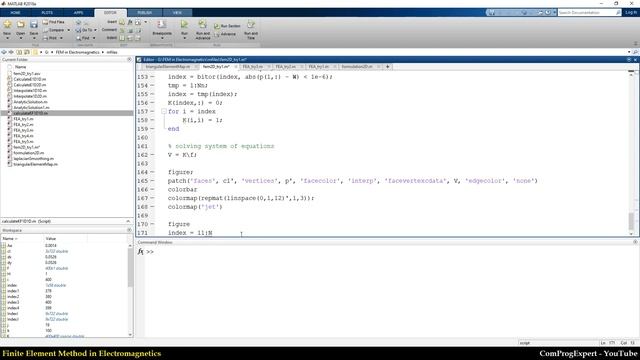The width and height of the screenshot is (640, 360).
Task: Collapse the for loop fold marker at line 157
Action: (164, 111)
